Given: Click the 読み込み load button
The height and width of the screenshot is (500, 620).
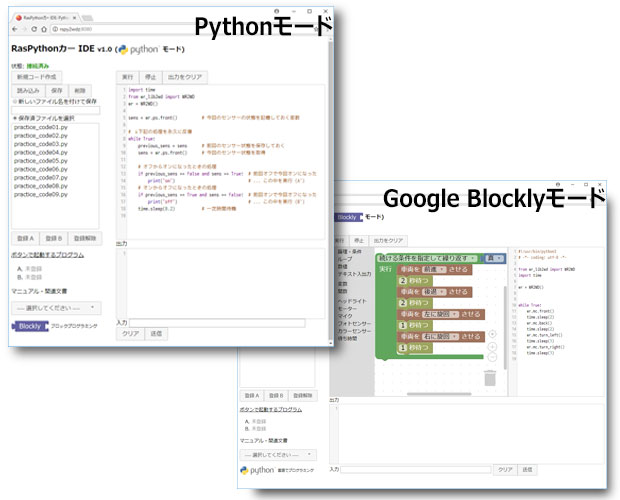Looking at the screenshot, I should pyautogui.click(x=28, y=91).
